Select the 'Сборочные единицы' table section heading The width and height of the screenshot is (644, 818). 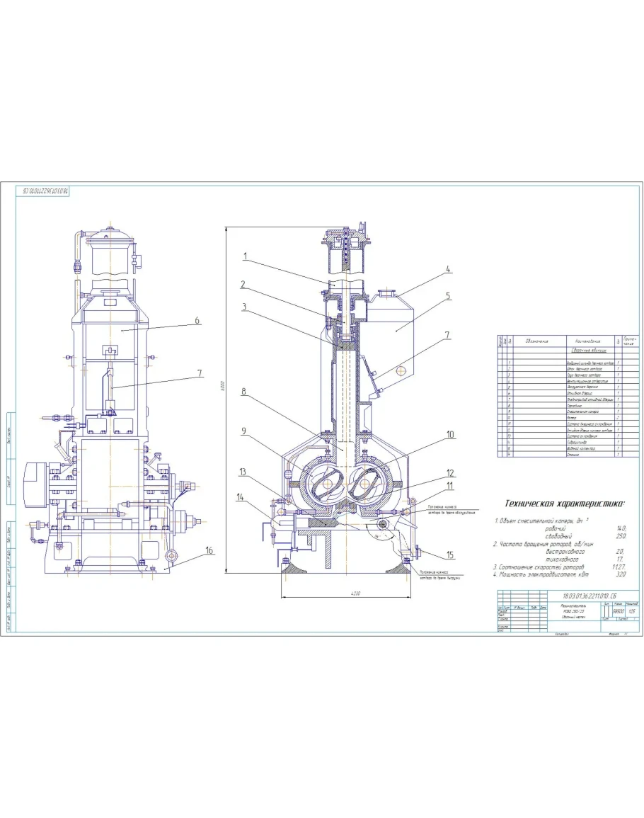tap(587, 351)
